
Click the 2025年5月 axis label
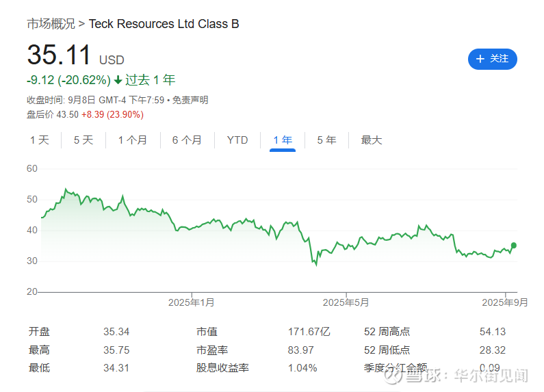point(346,302)
